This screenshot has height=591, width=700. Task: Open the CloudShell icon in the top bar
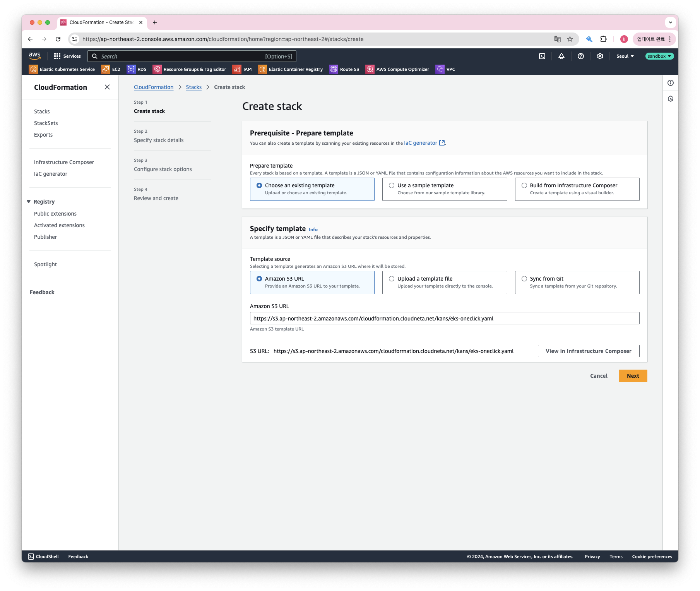click(x=542, y=56)
